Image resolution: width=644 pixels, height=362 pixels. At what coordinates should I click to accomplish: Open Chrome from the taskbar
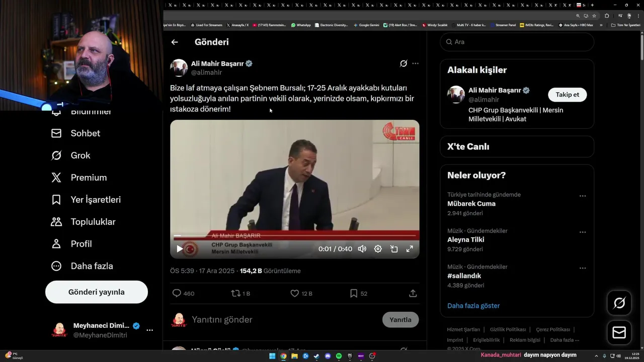pos(283,356)
